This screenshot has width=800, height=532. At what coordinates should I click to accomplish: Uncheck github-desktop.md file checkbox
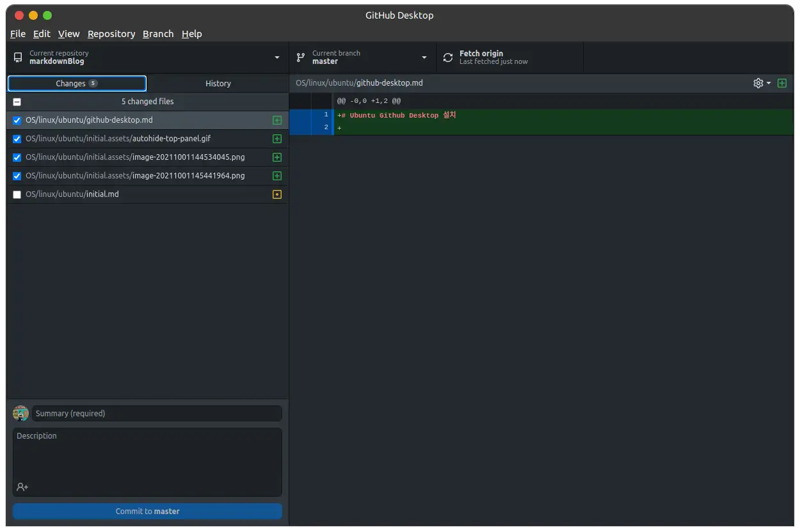point(17,120)
